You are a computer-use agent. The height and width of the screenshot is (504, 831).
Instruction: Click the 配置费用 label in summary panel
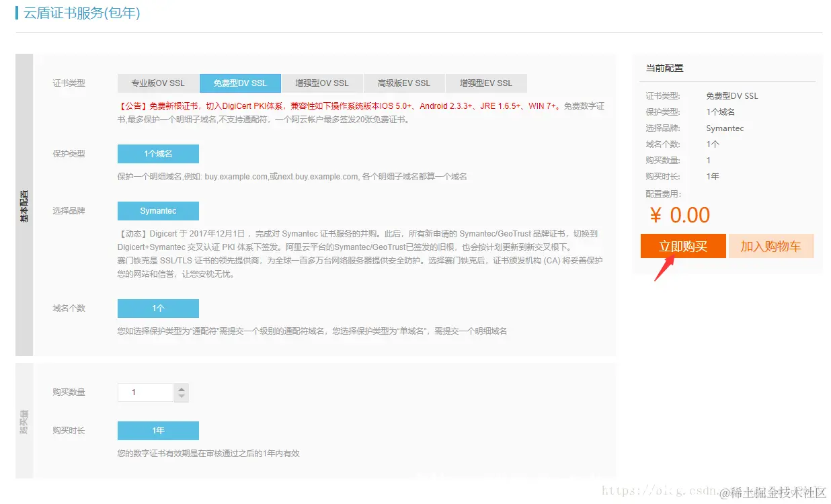click(x=664, y=194)
